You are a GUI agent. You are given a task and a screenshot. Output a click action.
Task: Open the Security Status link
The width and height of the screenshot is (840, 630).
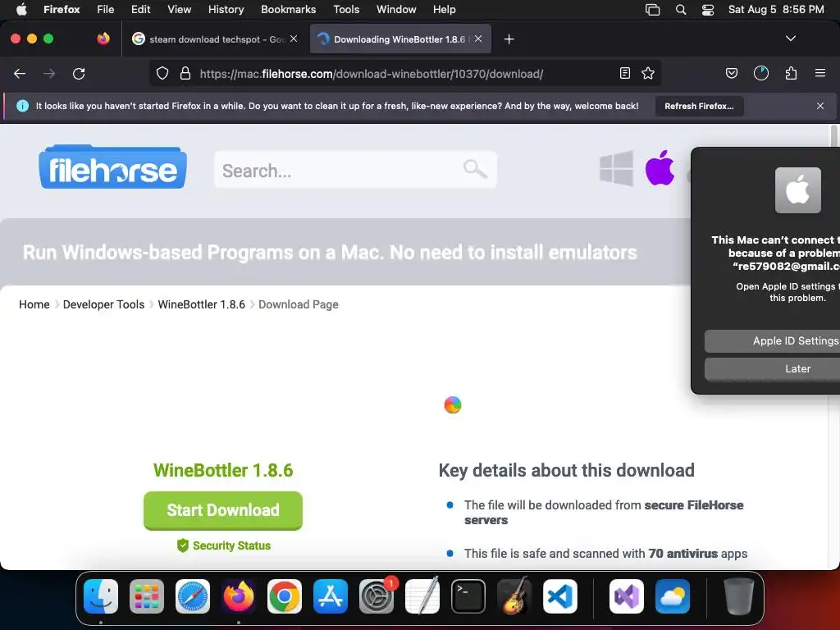(x=224, y=546)
